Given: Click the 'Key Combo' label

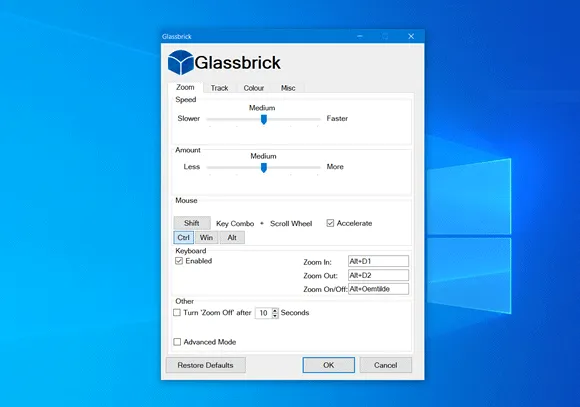Looking at the screenshot, I should (x=235, y=223).
